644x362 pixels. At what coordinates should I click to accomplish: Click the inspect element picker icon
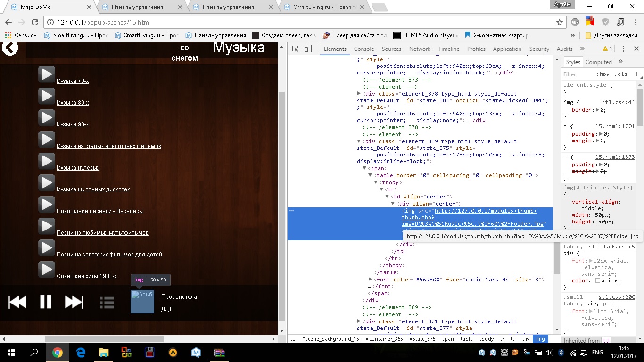coord(296,49)
